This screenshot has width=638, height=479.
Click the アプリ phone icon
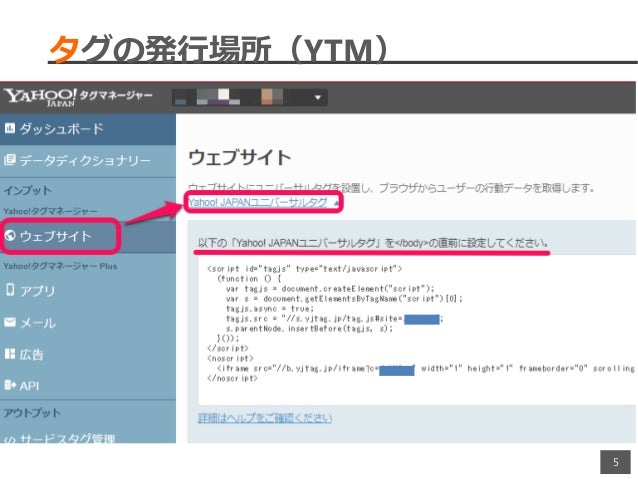10,290
